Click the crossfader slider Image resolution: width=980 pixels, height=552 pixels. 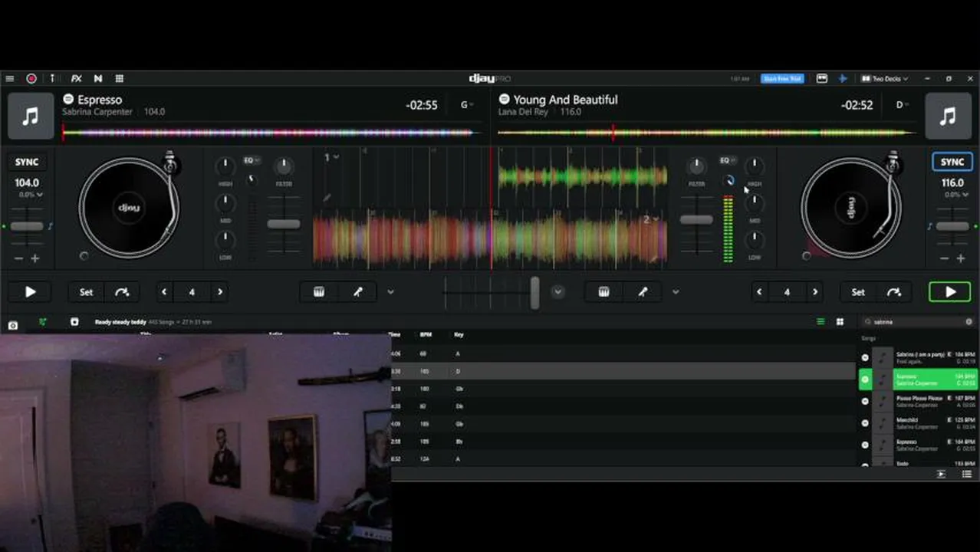[534, 292]
